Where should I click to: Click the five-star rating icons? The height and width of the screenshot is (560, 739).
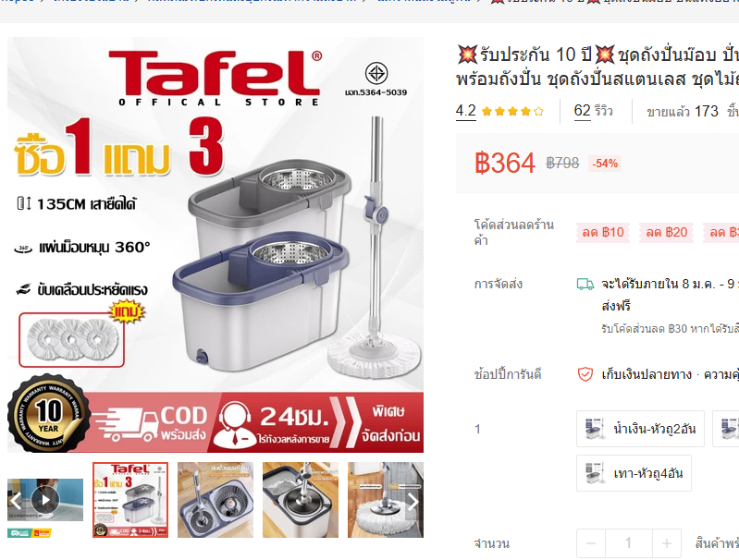click(x=512, y=112)
